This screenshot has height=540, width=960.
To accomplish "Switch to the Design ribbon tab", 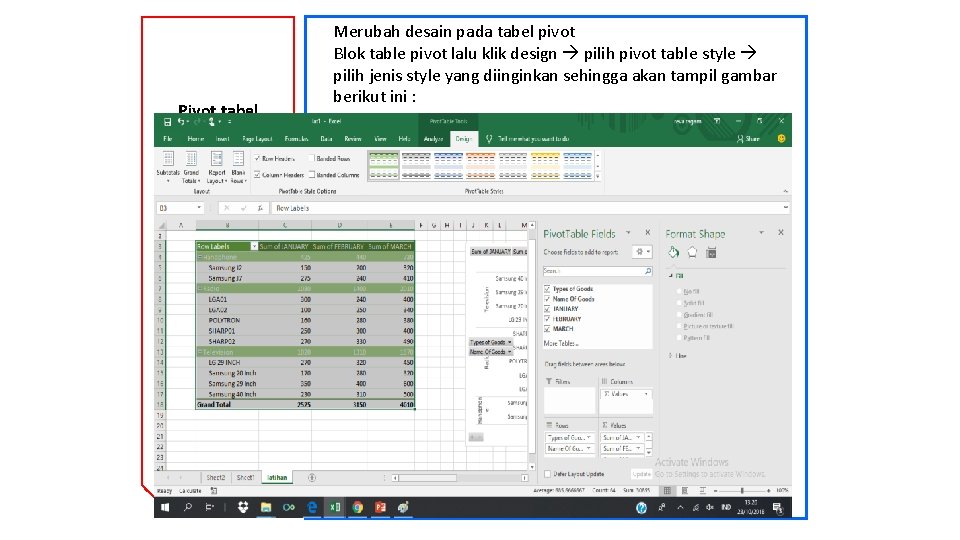I will coord(463,139).
